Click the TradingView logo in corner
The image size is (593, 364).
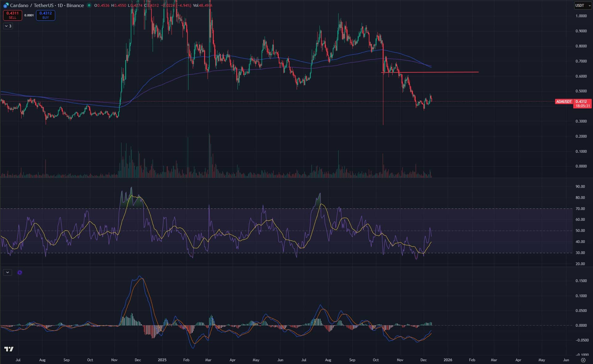point(9,349)
